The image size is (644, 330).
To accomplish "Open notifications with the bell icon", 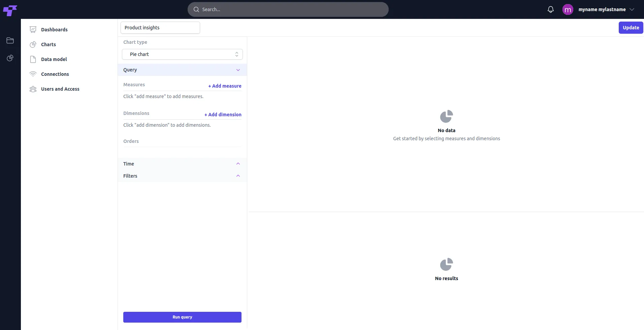I will pos(551,9).
